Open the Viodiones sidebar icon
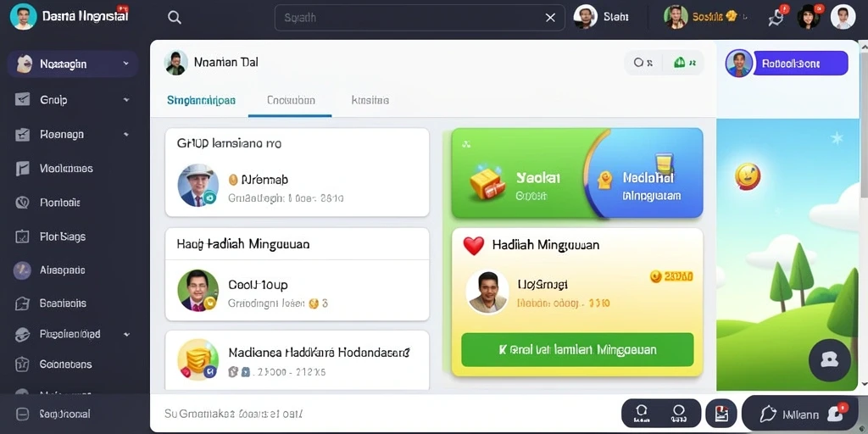Image resolution: width=868 pixels, height=434 pixels. click(x=22, y=169)
